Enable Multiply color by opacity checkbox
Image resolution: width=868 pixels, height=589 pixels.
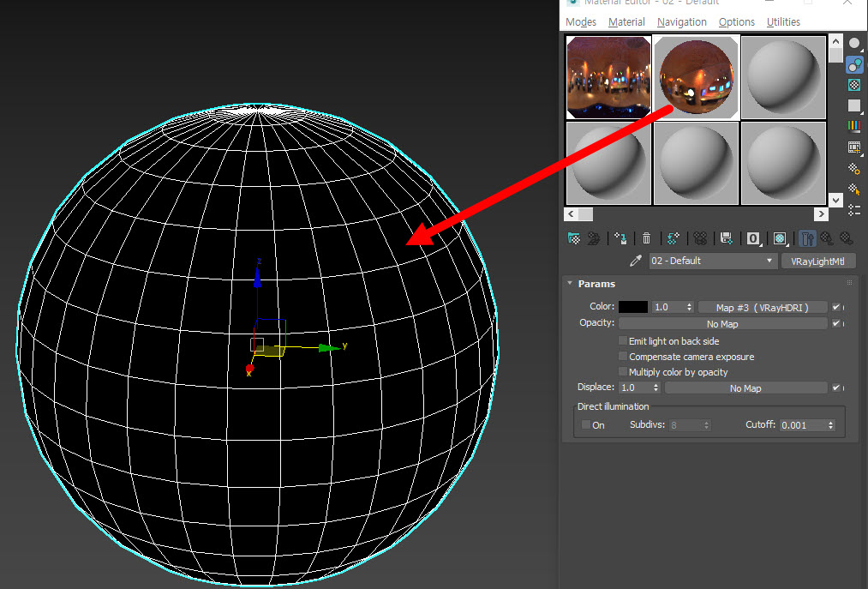coord(623,372)
